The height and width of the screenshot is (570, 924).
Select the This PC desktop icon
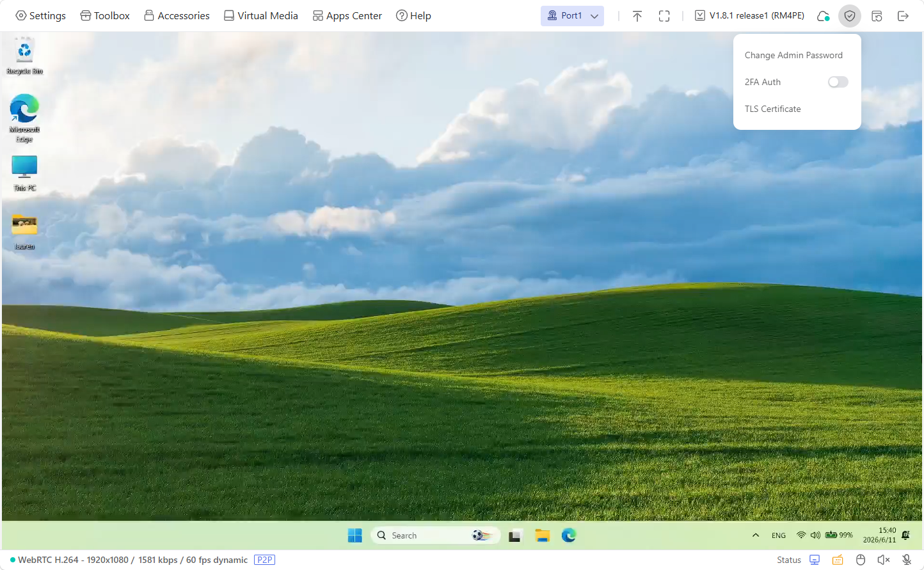(24, 173)
